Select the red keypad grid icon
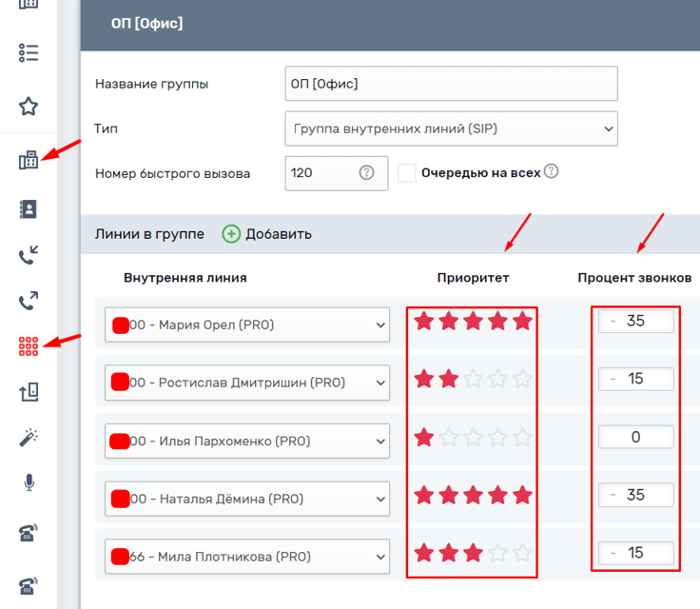This screenshot has height=609, width=700. [x=29, y=346]
